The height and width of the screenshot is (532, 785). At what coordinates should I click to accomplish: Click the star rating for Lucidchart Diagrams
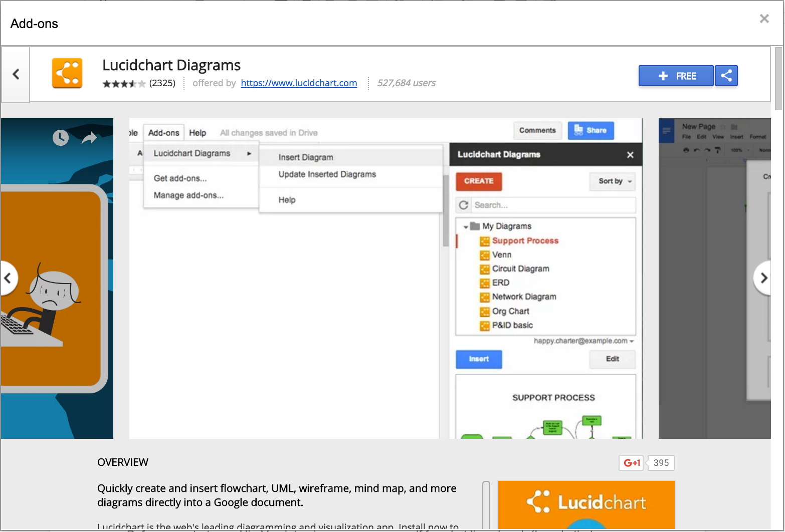(124, 84)
